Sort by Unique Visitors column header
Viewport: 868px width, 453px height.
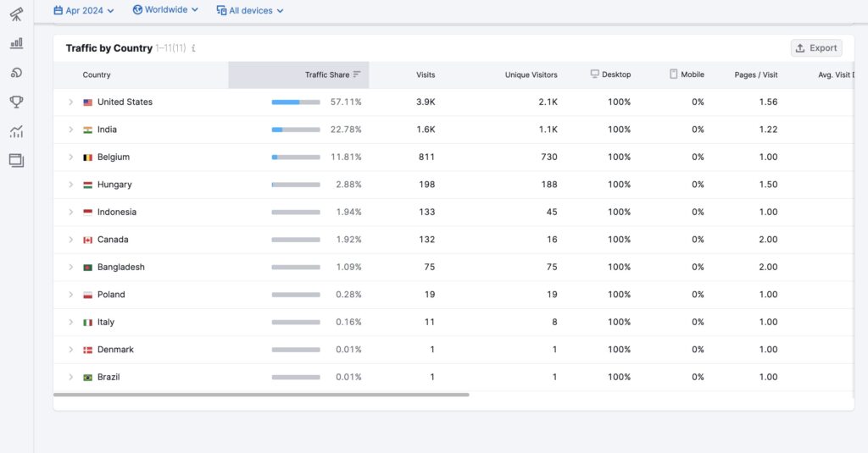coord(531,75)
